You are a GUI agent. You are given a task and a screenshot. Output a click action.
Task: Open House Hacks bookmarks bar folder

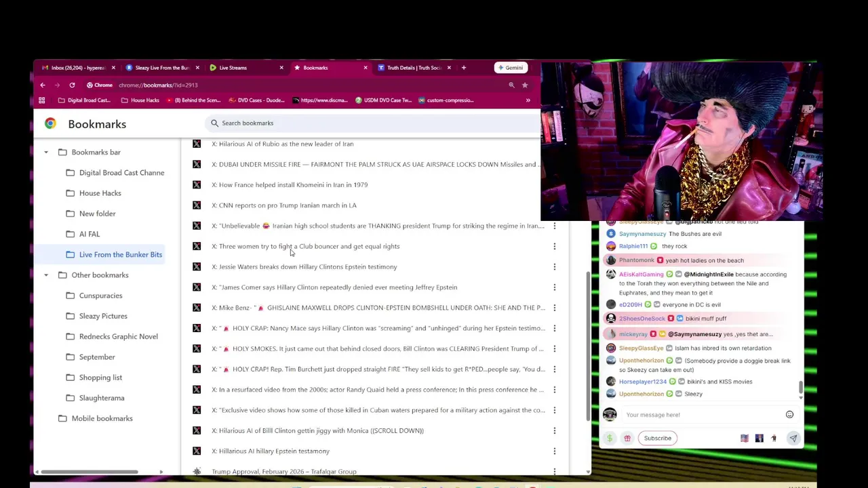coord(140,100)
